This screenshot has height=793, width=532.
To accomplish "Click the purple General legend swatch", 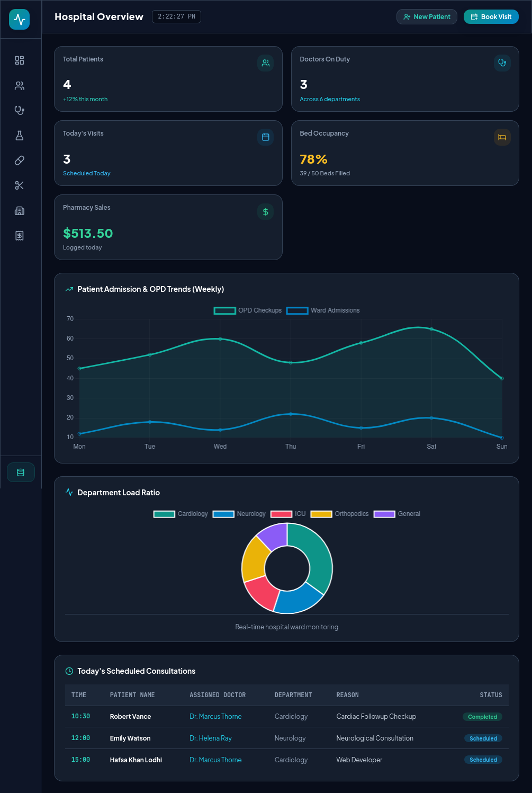I will click(384, 514).
